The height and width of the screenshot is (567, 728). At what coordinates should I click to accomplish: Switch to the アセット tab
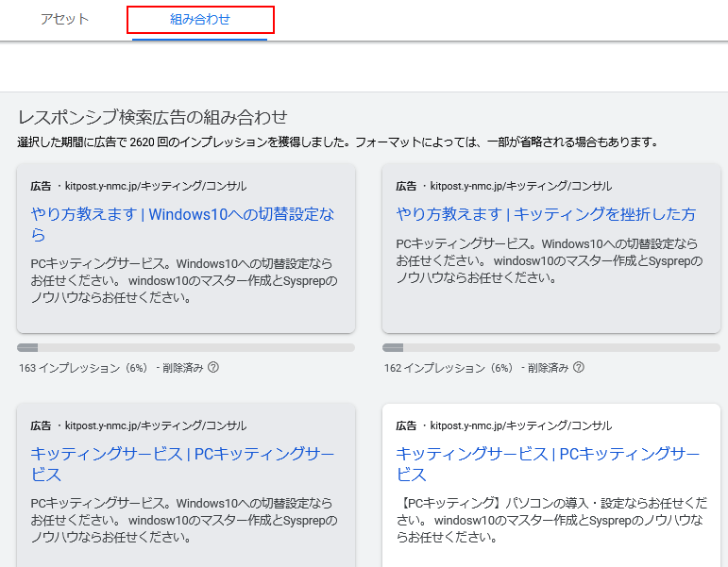(64, 19)
